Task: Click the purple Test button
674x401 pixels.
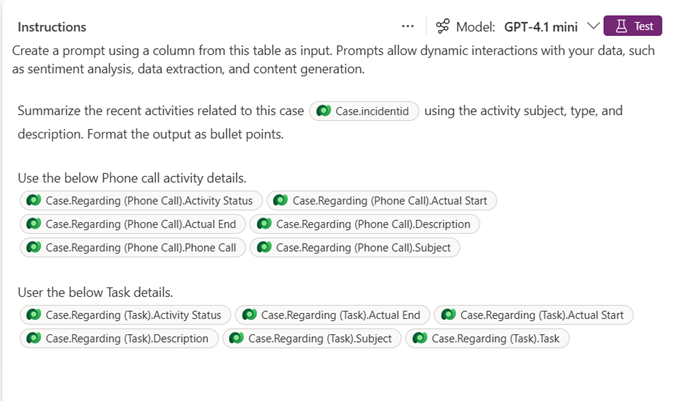Action: tap(633, 26)
